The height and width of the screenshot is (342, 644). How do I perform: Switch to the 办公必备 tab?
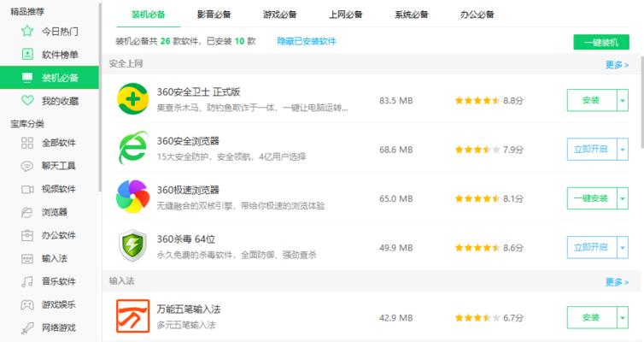pyautogui.click(x=477, y=15)
